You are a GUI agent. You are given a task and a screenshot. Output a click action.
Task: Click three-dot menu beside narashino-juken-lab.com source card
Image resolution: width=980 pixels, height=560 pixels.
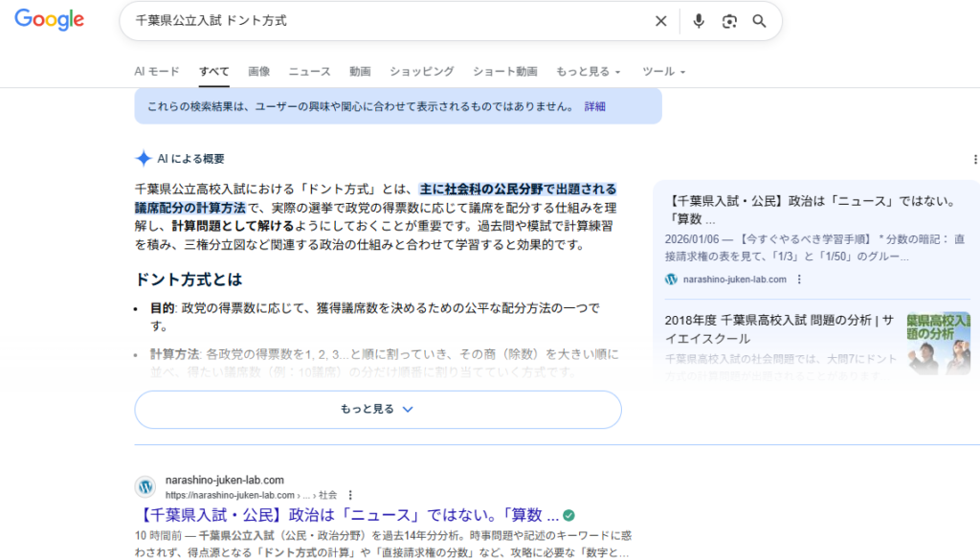pyautogui.click(x=800, y=280)
